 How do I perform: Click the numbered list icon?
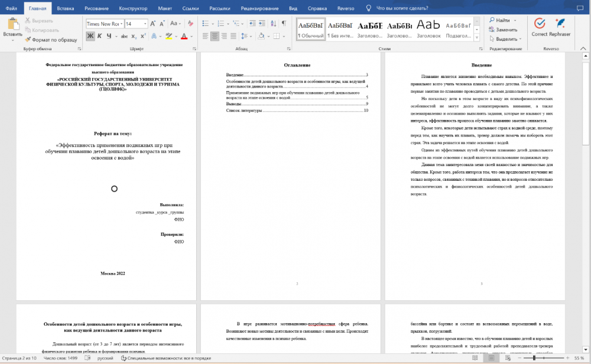pos(221,24)
